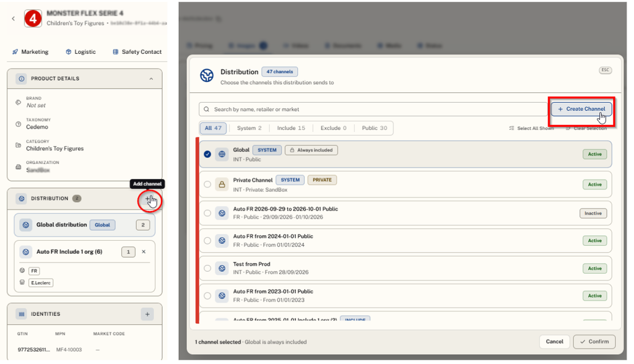Open the Safety Contact tab

[x=137, y=52]
